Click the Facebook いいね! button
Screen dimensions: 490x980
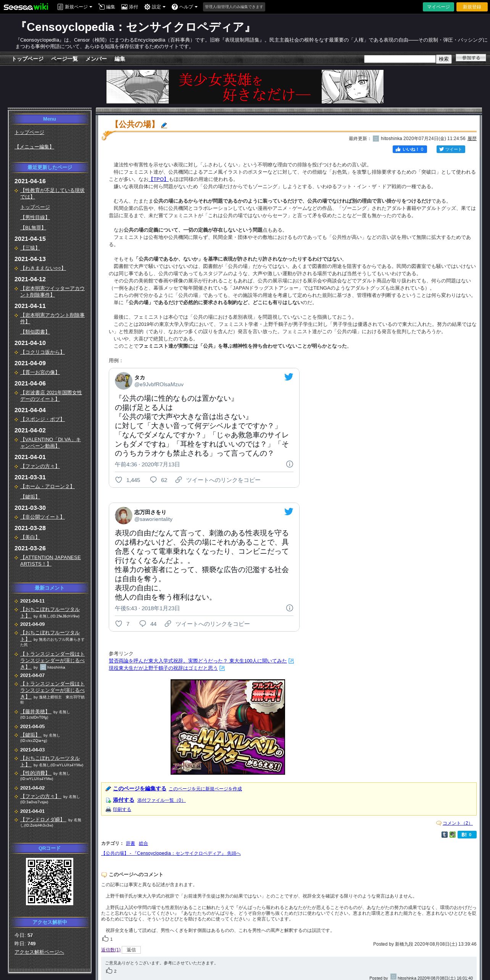pos(409,149)
